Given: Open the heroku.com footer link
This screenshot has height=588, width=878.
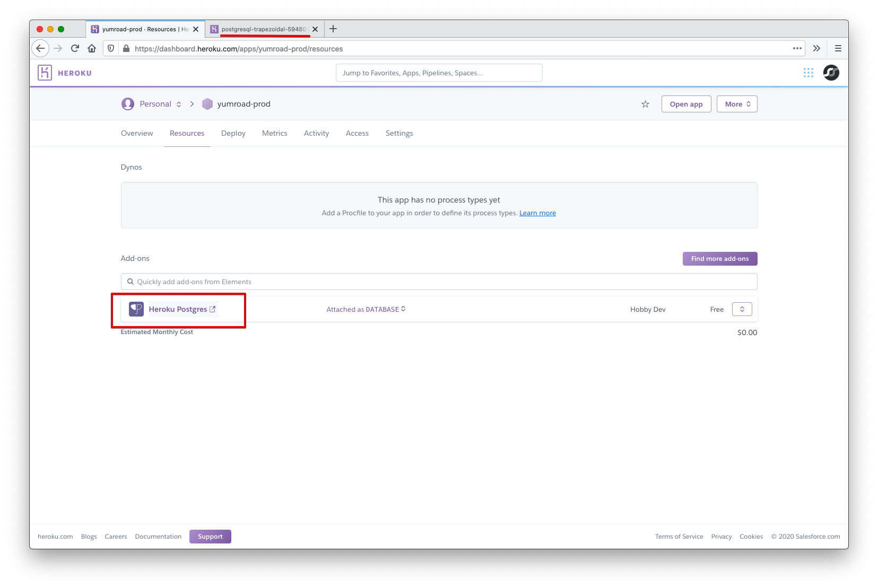Looking at the screenshot, I should 55,537.
